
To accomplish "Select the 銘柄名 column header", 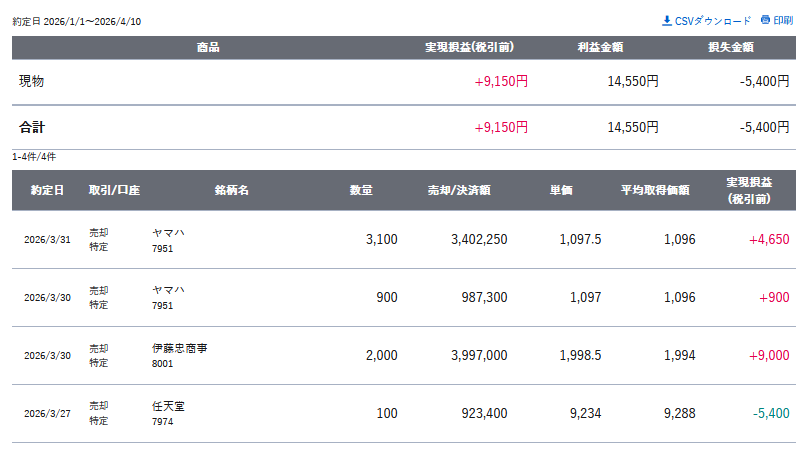I will (x=231, y=190).
